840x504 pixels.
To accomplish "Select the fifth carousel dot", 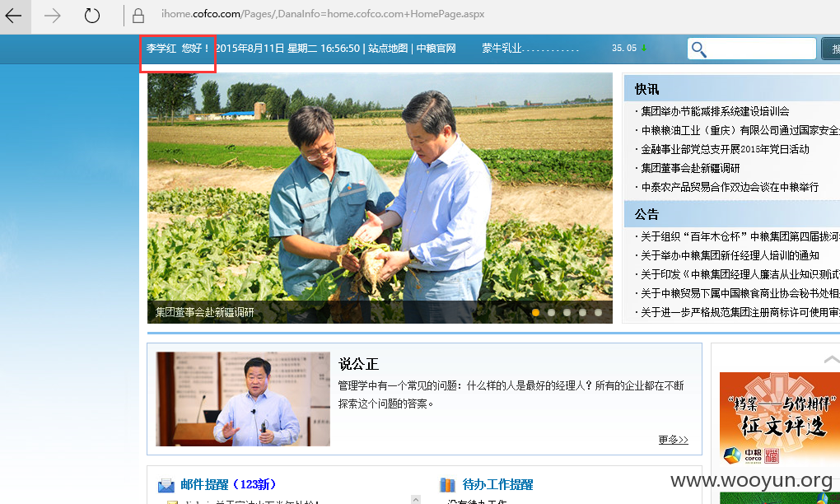I will [x=598, y=312].
